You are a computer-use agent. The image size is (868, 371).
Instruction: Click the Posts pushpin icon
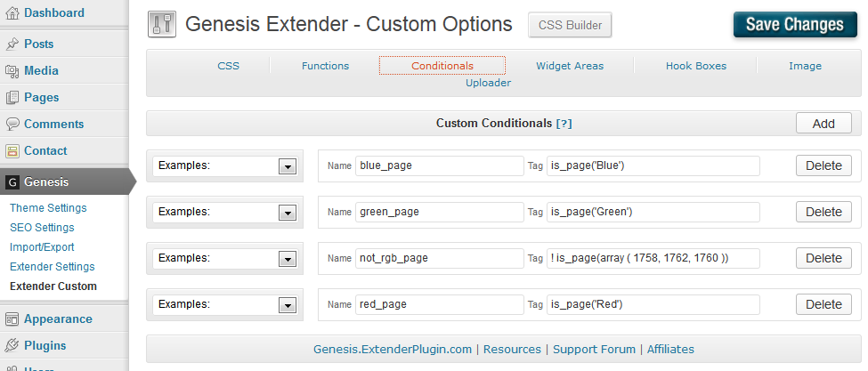[12, 44]
